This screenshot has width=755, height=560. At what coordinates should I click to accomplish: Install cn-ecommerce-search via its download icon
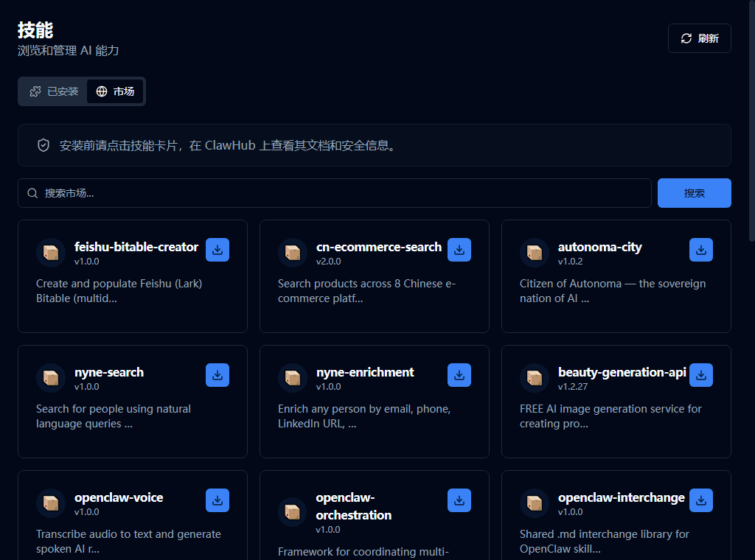[x=459, y=250]
